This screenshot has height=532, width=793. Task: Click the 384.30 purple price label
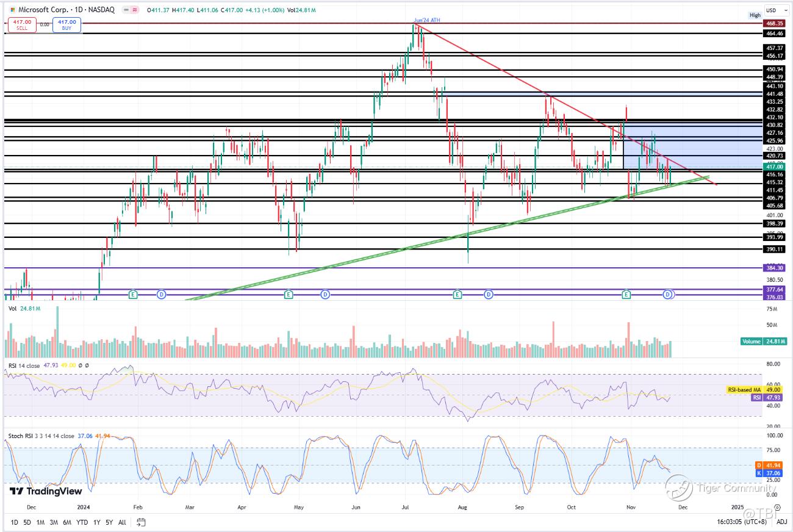pyautogui.click(x=775, y=268)
